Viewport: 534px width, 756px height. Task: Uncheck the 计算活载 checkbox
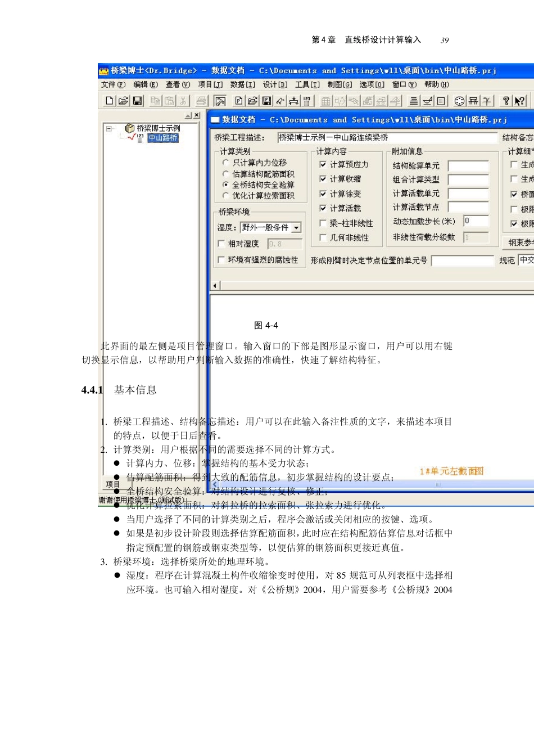tap(323, 208)
